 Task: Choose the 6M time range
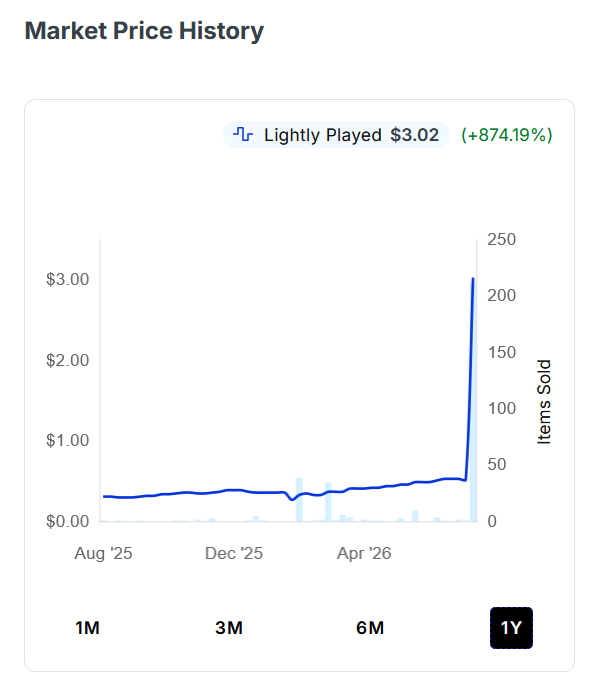point(370,628)
